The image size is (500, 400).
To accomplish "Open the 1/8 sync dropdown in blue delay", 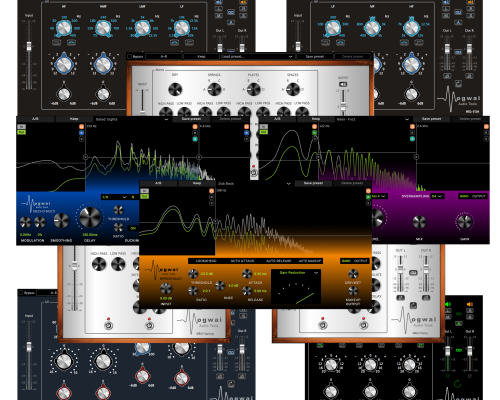I will (115, 197).
